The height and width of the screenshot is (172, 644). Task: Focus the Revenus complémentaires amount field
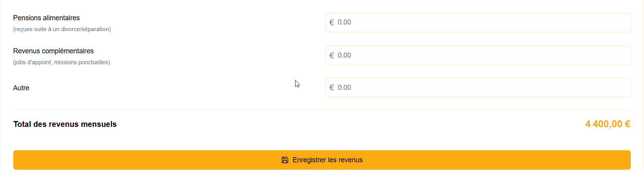[478, 56]
